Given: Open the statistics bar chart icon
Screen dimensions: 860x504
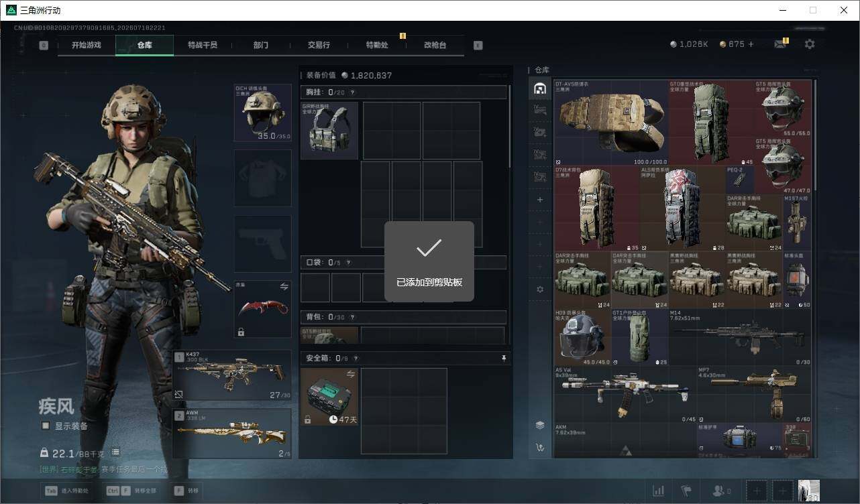Looking at the screenshot, I should (659, 491).
